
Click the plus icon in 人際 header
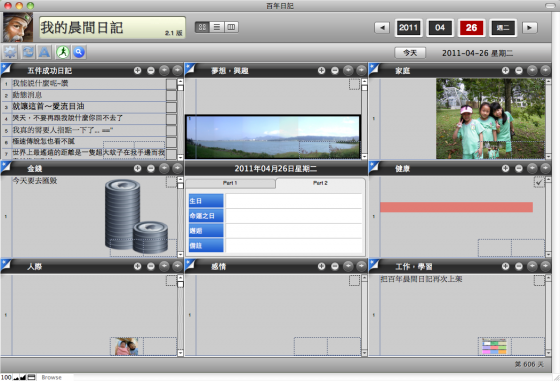(x=138, y=266)
